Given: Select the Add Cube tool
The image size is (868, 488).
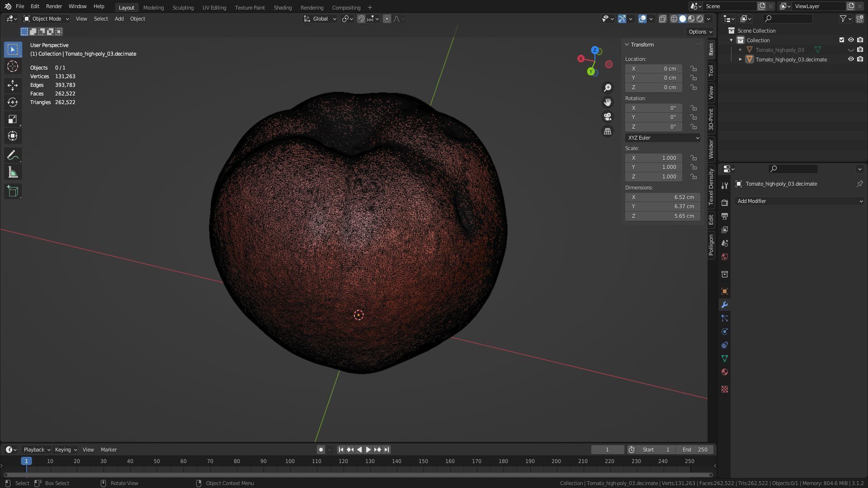Looking at the screenshot, I should click(13, 191).
